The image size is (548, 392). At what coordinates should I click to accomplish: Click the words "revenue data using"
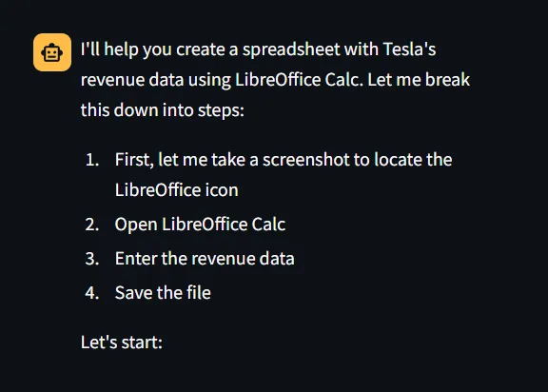(x=155, y=80)
